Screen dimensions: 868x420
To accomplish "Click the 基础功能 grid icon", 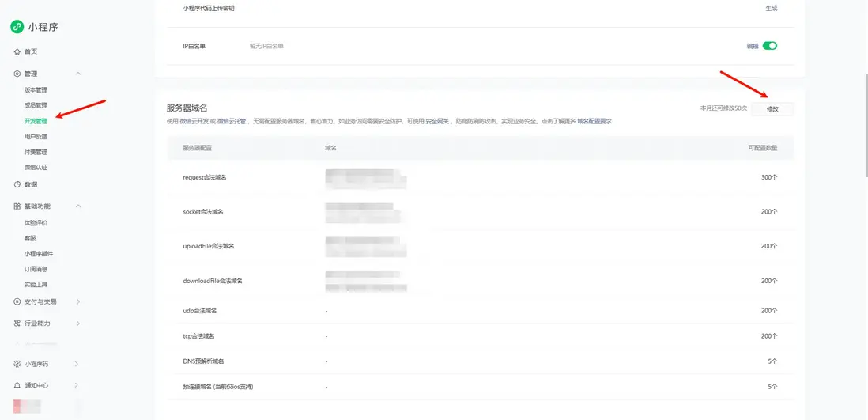I will [x=17, y=206].
